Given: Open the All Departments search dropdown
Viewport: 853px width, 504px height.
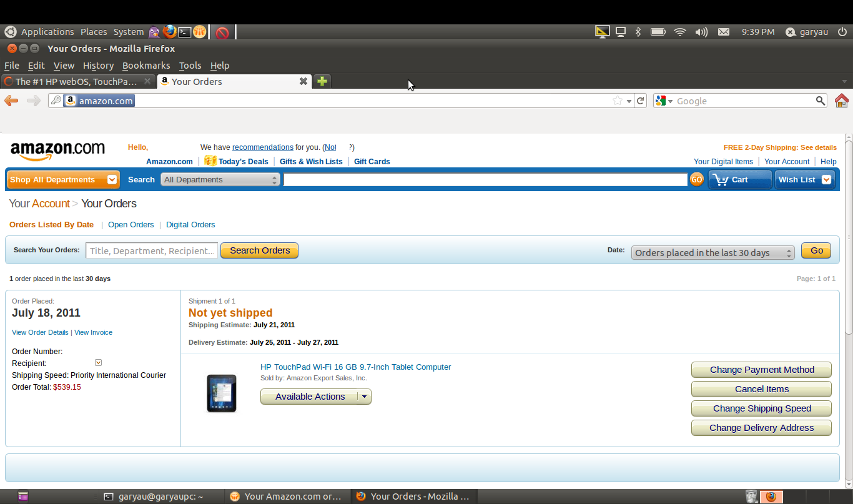Looking at the screenshot, I should click(220, 180).
